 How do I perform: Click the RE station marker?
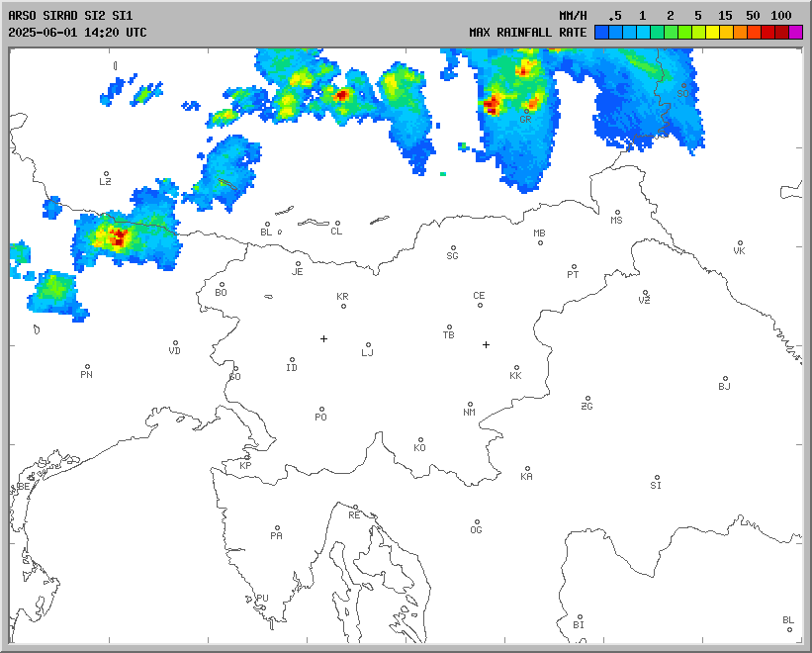356,508
